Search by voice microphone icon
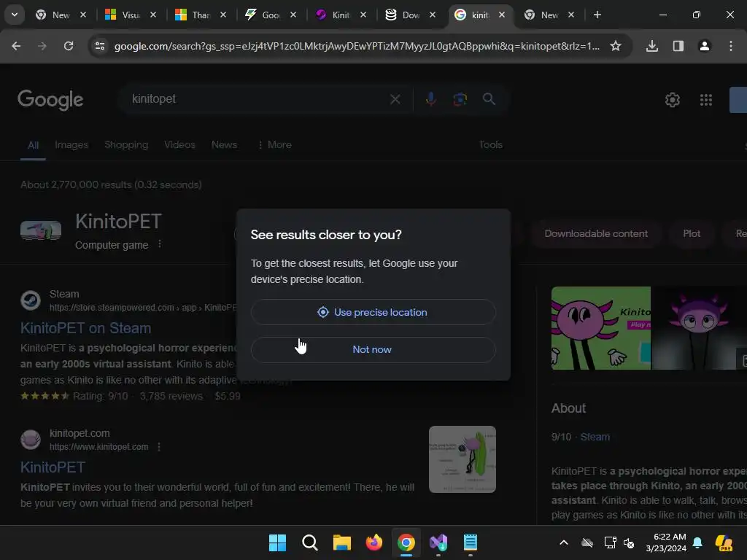 (430, 99)
